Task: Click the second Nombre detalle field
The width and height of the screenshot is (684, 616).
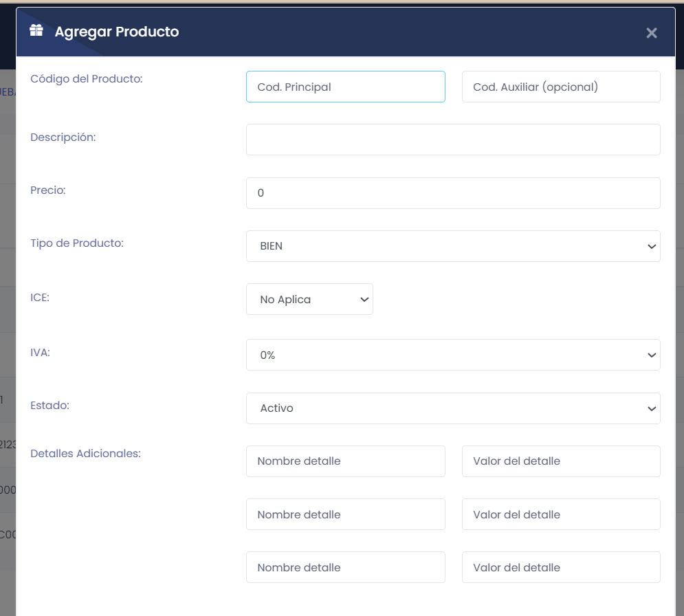Action: point(345,514)
